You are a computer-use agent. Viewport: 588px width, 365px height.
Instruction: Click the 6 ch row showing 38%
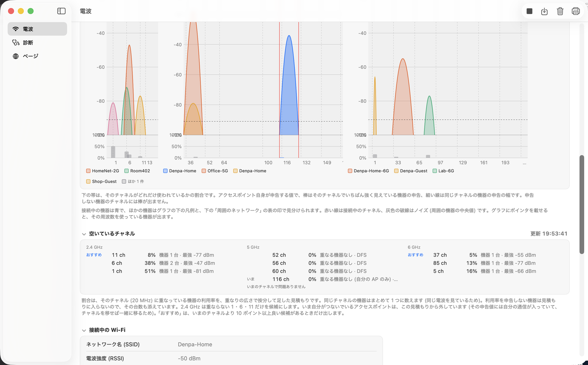(x=164, y=263)
